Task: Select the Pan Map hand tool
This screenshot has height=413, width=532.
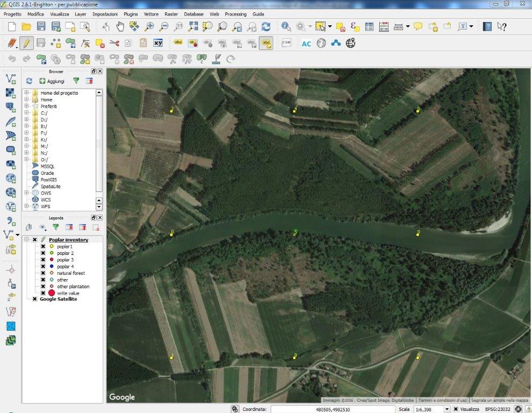Action: point(120,26)
